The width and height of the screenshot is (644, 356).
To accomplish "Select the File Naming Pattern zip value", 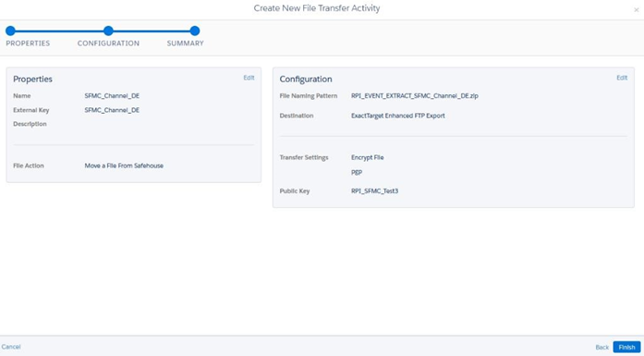I will click(415, 96).
